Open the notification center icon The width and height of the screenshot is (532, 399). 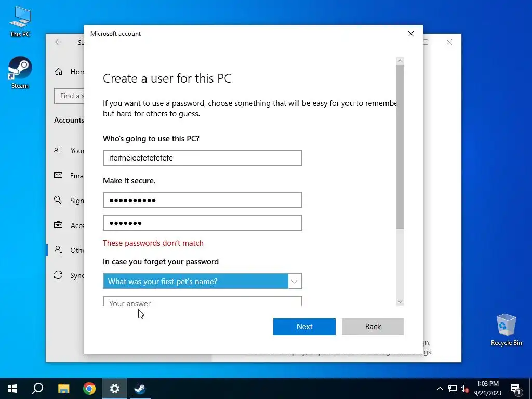516,389
